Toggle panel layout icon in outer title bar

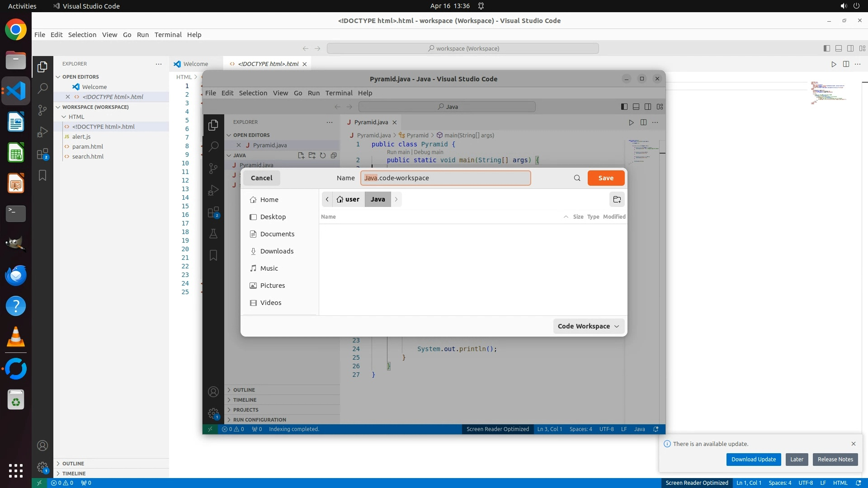(838, 48)
